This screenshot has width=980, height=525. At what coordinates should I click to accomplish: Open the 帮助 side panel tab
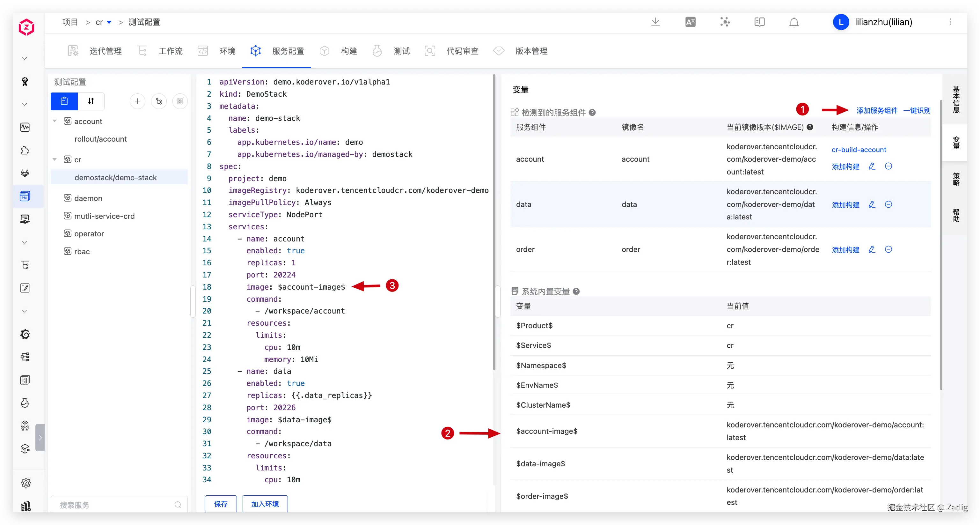click(x=956, y=215)
